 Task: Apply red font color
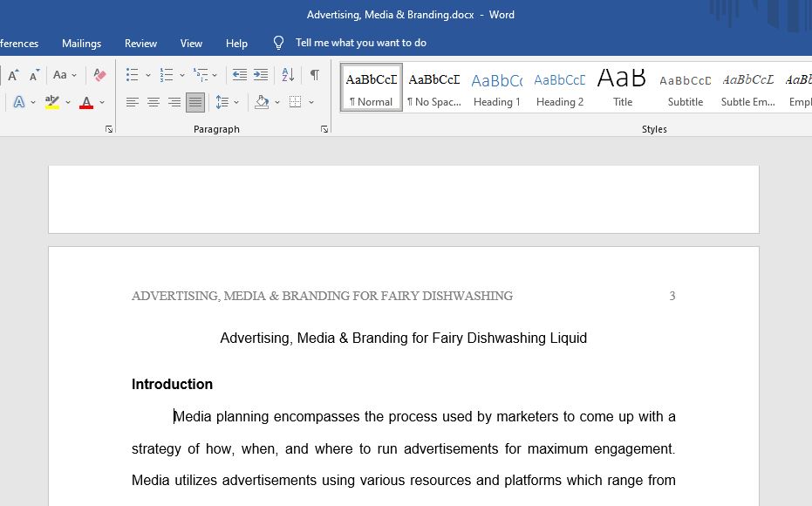(x=86, y=102)
